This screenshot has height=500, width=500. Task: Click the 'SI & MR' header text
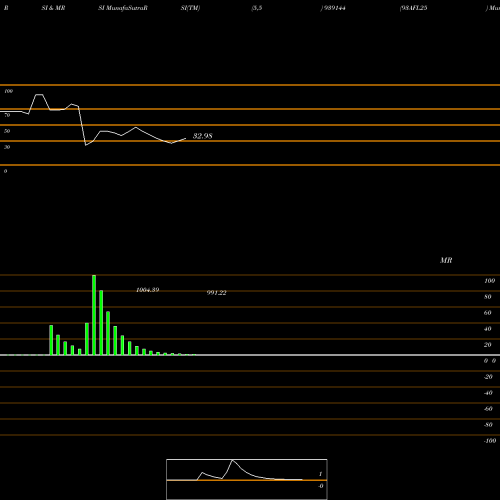[53, 8]
